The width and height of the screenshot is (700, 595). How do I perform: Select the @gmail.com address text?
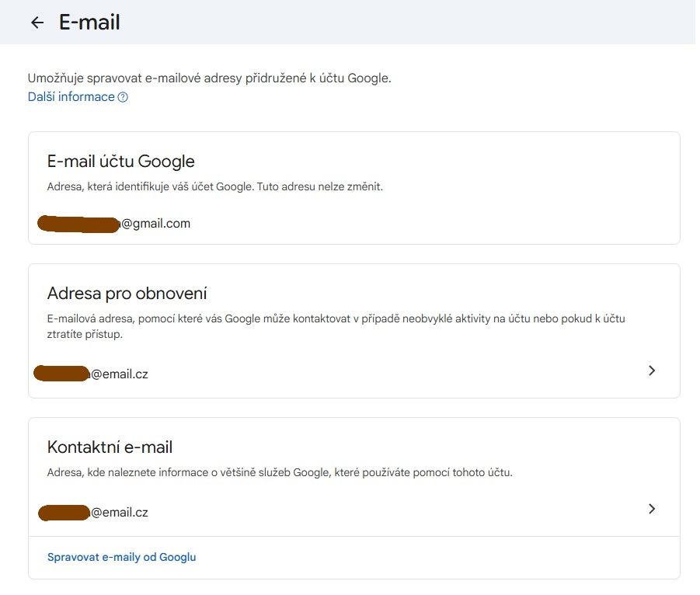click(155, 224)
